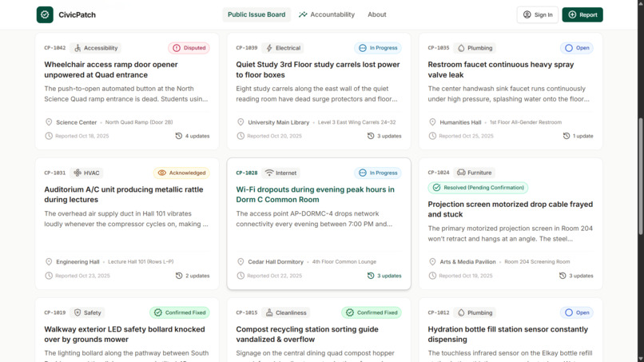The height and width of the screenshot is (362, 644).
Task: Click the Electrical lightning bolt icon on CP-1039
Action: tap(269, 48)
